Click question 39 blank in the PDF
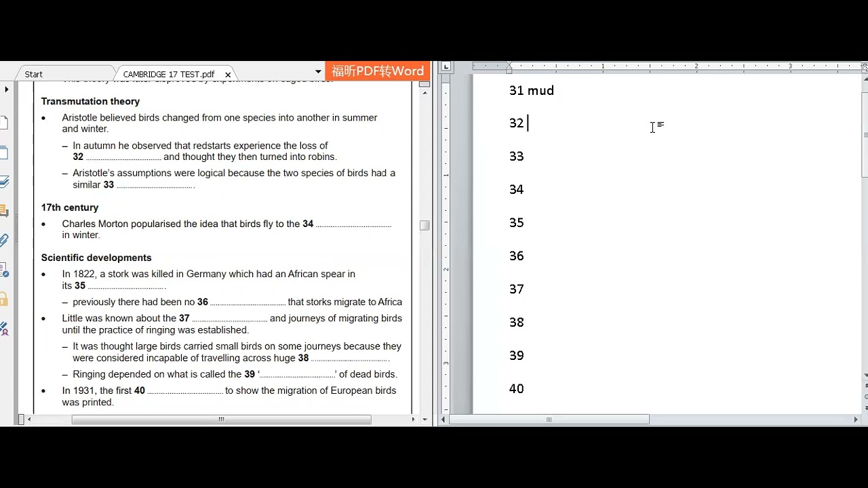 click(298, 375)
